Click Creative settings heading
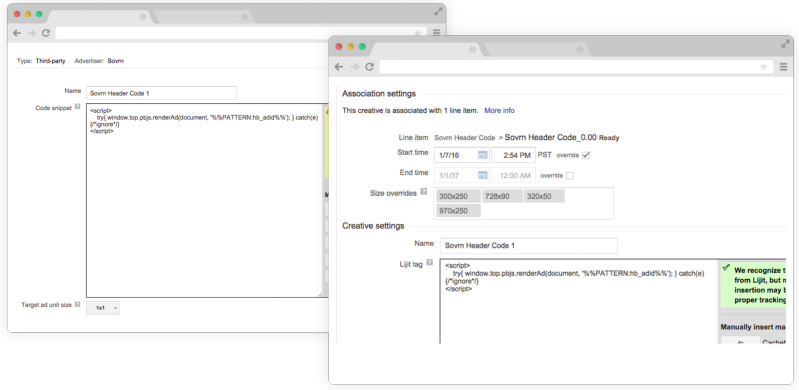Viewport: 799px width, 390px height. click(x=373, y=226)
